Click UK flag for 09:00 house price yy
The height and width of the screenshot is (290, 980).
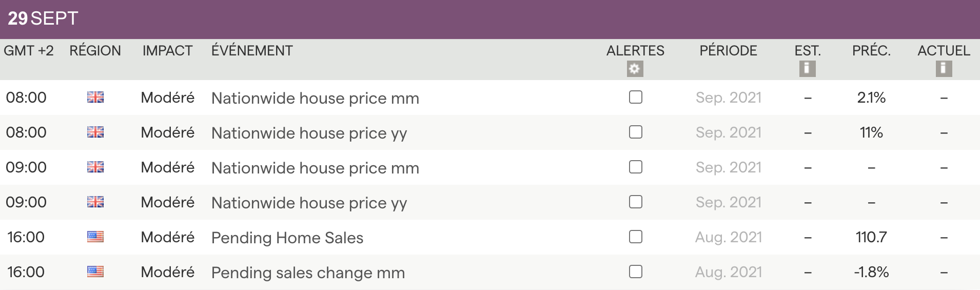[x=95, y=202]
